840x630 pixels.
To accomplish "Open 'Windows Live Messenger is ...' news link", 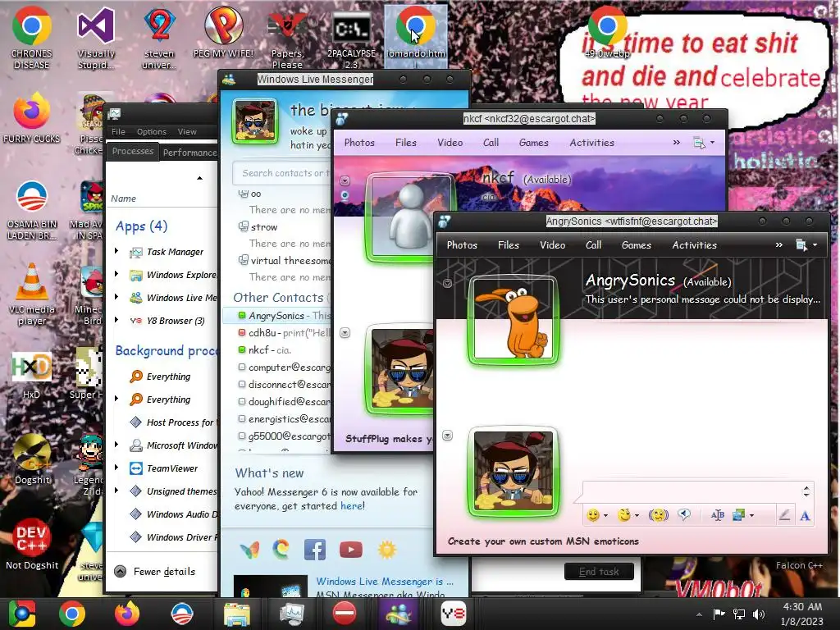I will click(385, 582).
